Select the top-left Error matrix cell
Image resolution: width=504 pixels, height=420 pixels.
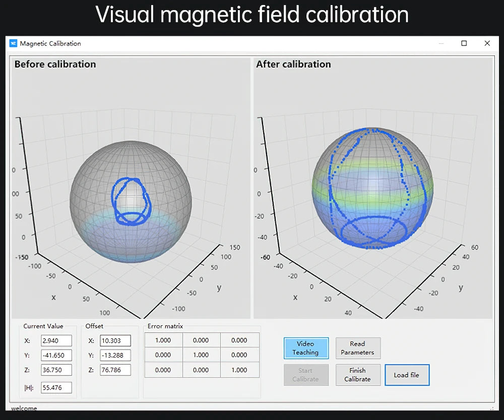(x=163, y=340)
